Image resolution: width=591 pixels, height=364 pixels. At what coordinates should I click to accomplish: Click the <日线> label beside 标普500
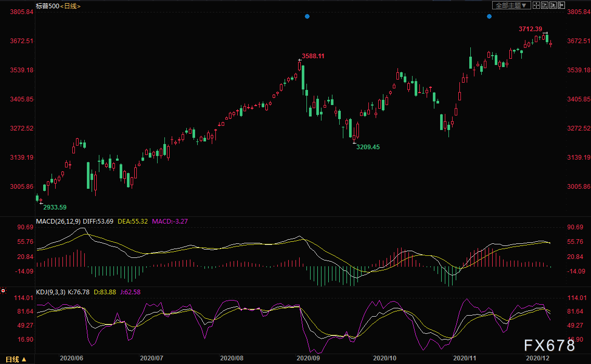(70, 6)
